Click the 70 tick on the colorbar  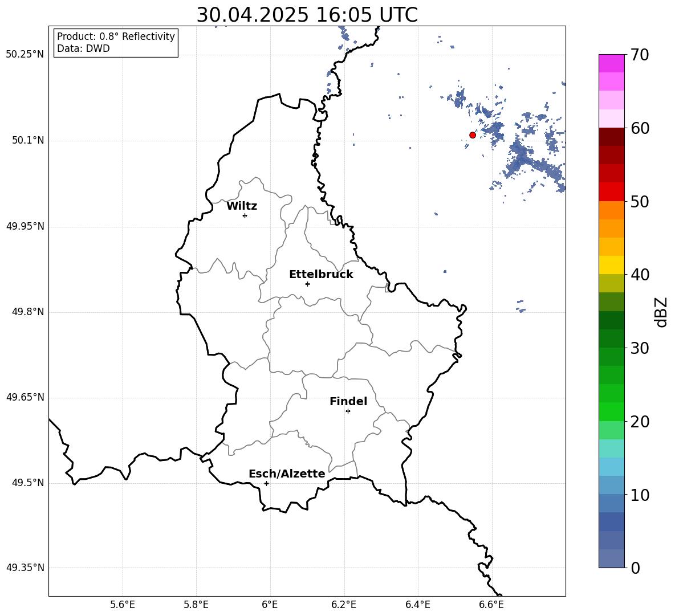coord(640,55)
